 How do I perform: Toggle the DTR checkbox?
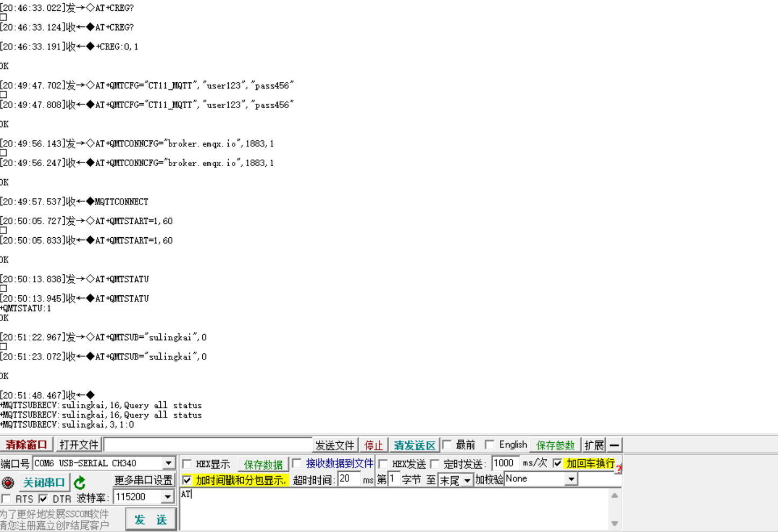(43, 499)
